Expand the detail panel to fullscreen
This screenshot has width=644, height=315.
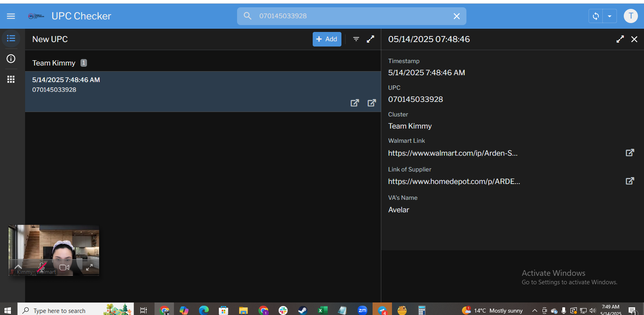620,39
